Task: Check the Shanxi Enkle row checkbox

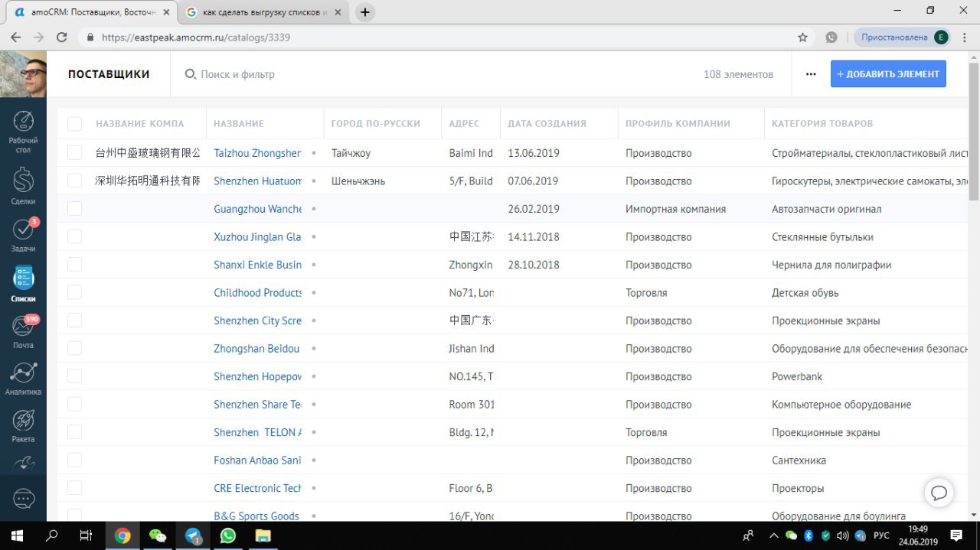Action: tap(74, 265)
